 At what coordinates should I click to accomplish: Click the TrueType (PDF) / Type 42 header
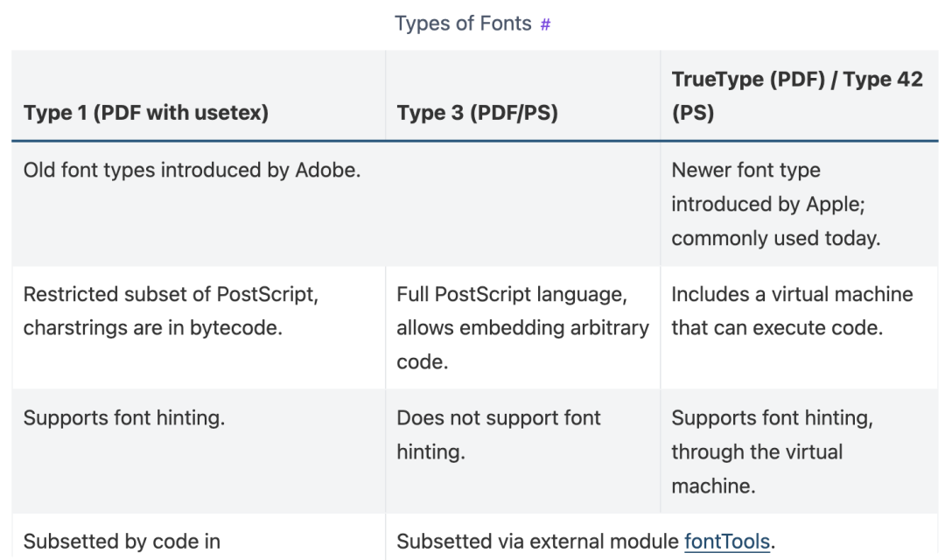(x=799, y=96)
